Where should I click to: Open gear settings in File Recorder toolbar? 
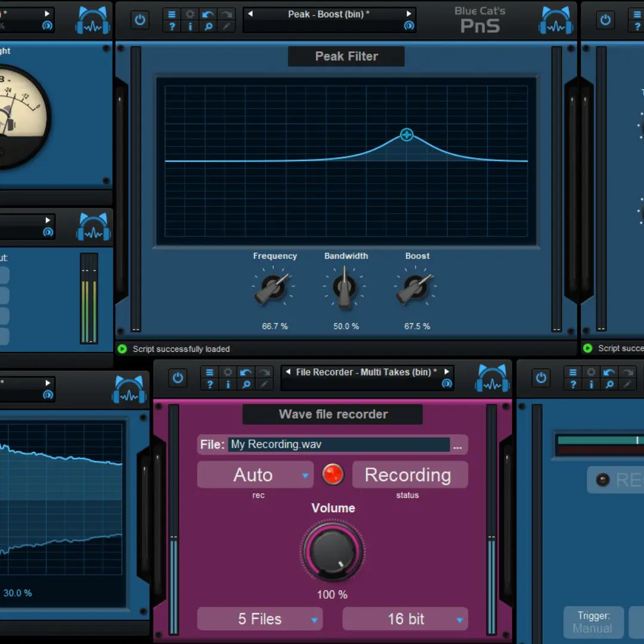228,372
